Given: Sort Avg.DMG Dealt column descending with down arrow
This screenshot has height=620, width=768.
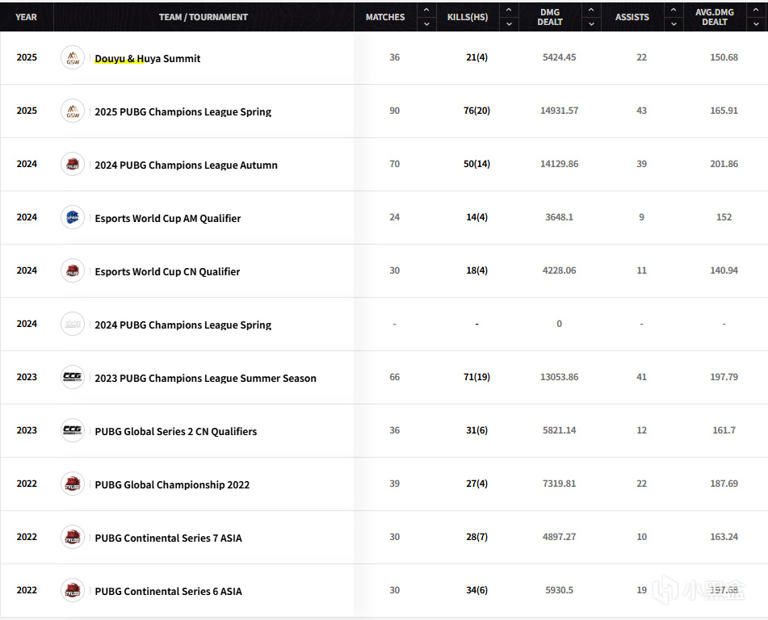Looking at the screenshot, I should pyautogui.click(x=755, y=24).
